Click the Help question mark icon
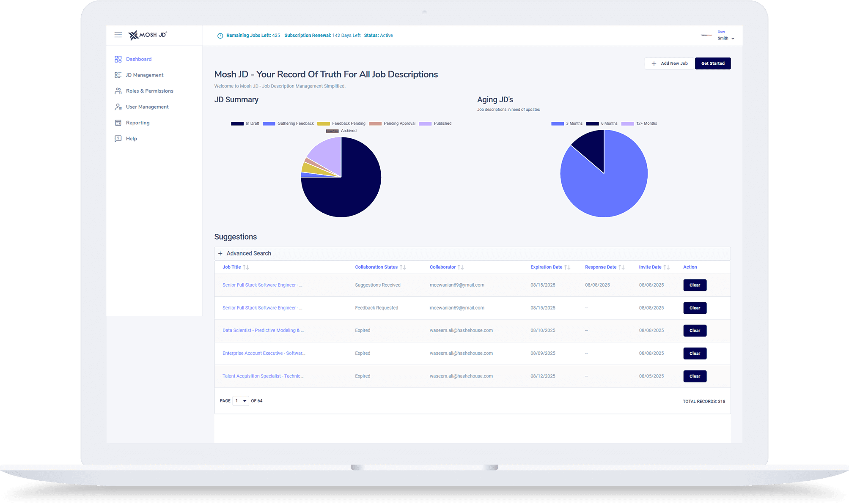 coord(118,139)
